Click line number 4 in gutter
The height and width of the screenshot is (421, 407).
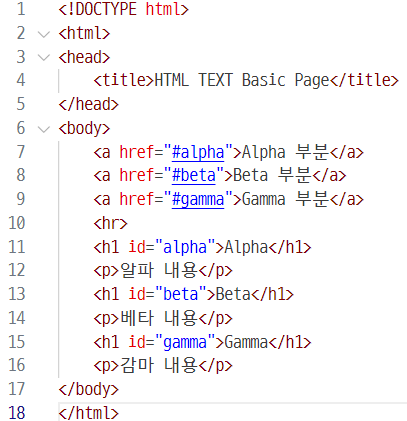(x=21, y=81)
